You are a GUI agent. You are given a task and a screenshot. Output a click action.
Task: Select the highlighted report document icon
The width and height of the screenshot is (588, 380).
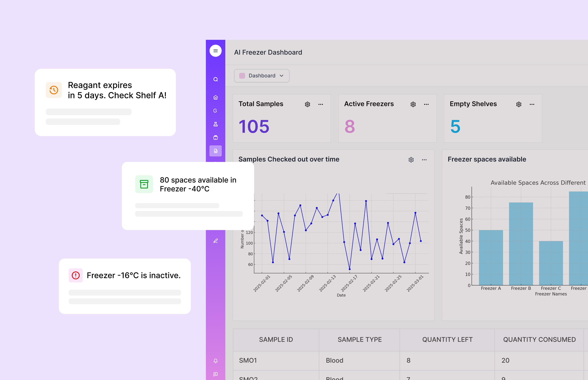(215, 151)
